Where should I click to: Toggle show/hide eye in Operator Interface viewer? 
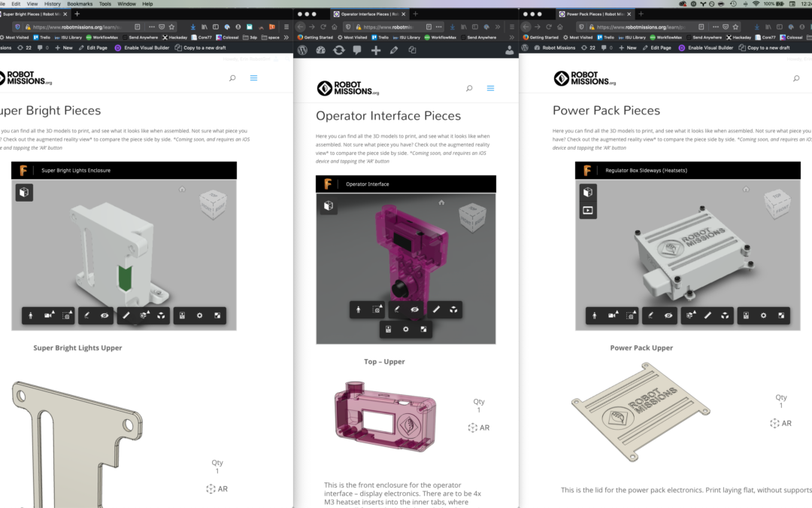[415, 309]
